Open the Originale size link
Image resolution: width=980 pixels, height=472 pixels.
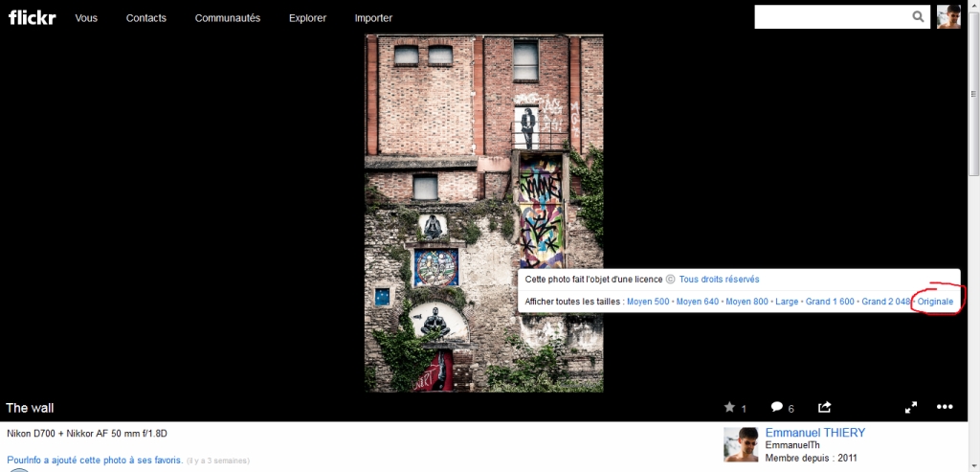[x=936, y=302]
